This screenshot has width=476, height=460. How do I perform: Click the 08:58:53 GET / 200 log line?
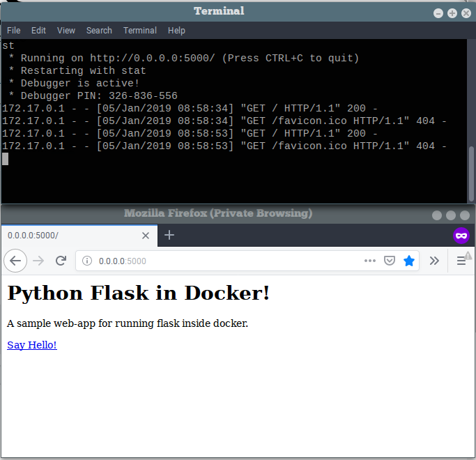tap(190, 134)
